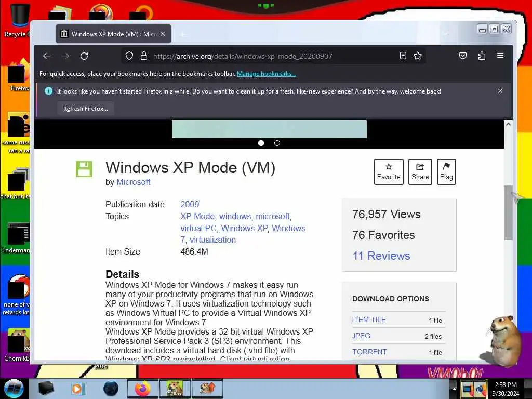Click the 76 Favorites stat text
Image resolution: width=532 pixels, height=399 pixels.
tap(383, 235)
